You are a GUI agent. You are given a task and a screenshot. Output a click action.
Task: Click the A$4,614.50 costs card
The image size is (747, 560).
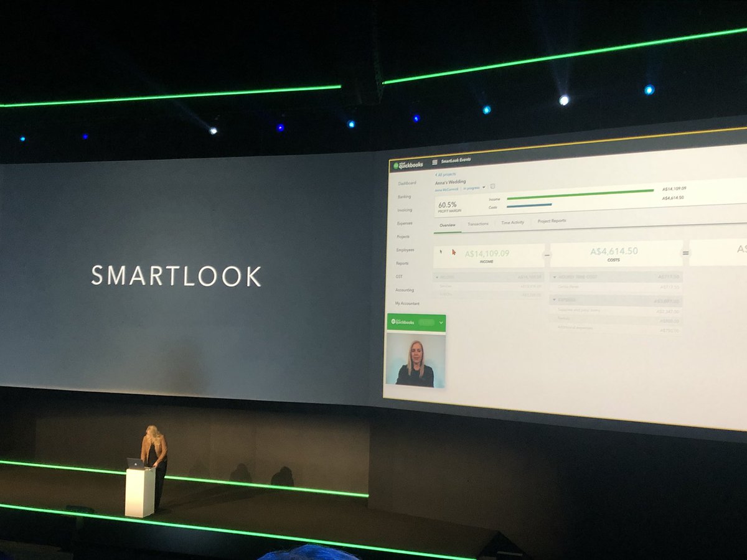coord(616,254)
